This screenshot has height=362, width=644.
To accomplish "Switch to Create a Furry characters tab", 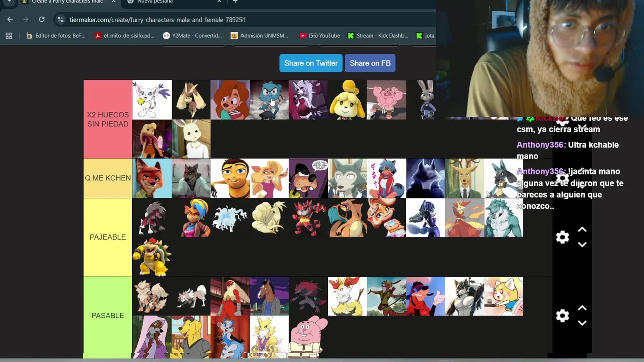I will click(68, 2).
